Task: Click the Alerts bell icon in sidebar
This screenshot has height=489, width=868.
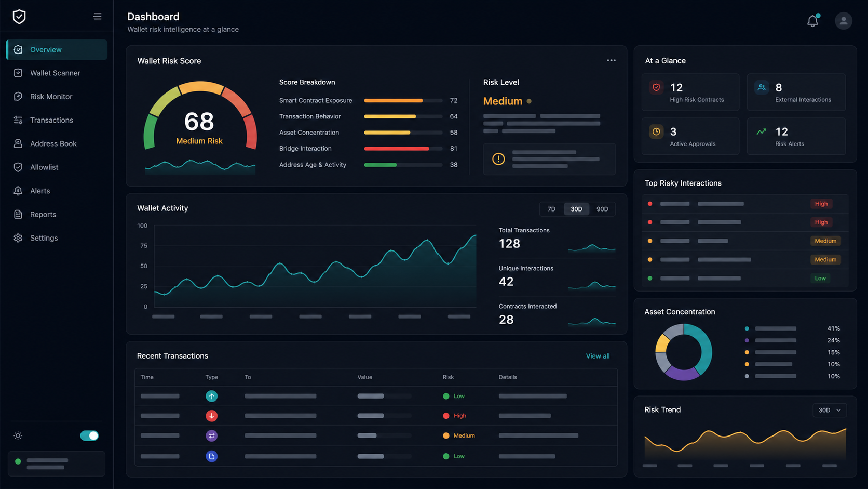Action: [18, 191]
